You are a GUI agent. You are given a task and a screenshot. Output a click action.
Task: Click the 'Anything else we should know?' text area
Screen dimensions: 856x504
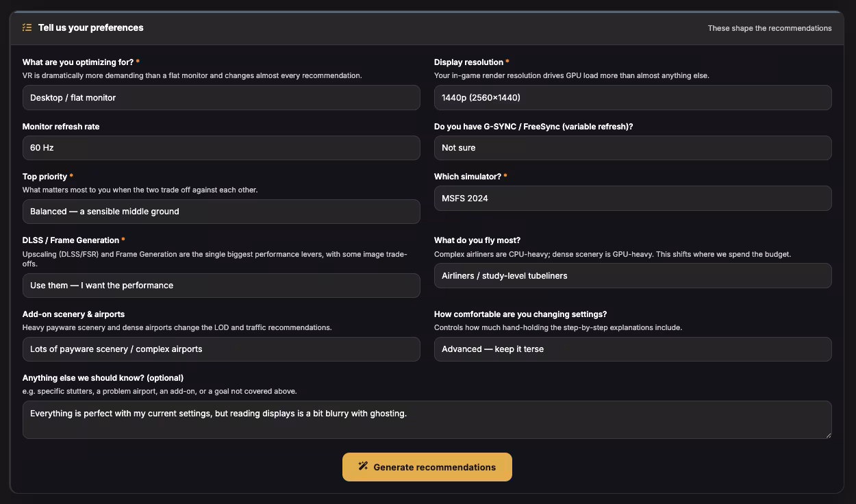(x=427, y=420)
